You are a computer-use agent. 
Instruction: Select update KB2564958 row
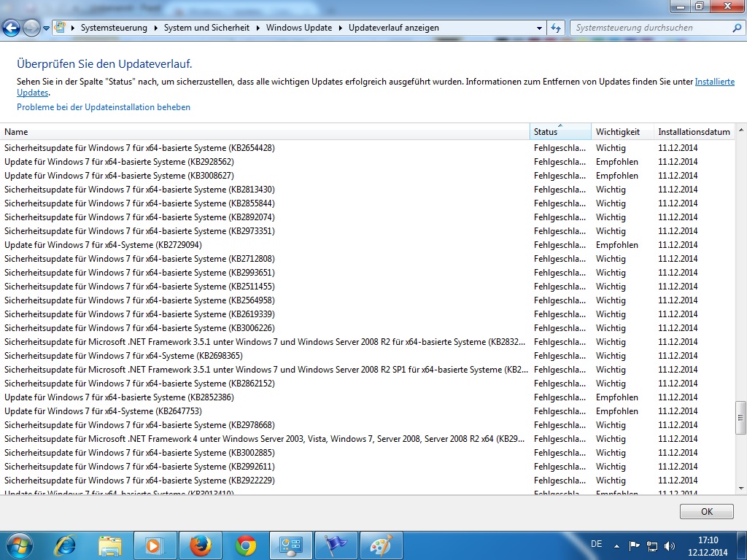coord(368,300)
